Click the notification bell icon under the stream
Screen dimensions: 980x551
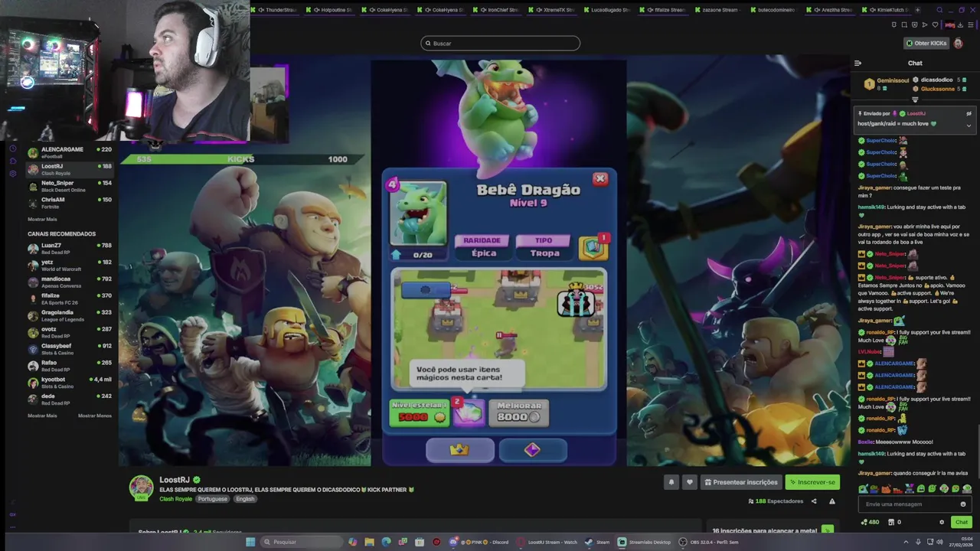(x=671, y=482)
